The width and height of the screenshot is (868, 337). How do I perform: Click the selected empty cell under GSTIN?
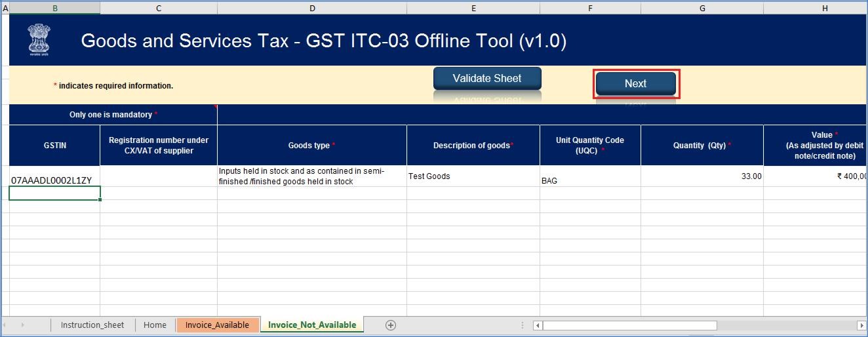pyautogui.click(x=54, y=193)
